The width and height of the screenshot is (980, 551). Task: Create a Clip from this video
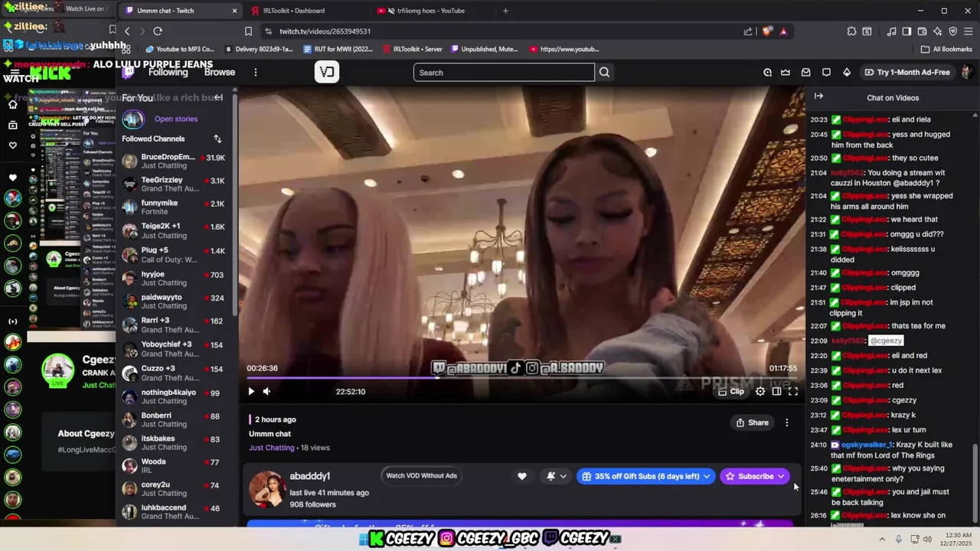tap(731, 391)
